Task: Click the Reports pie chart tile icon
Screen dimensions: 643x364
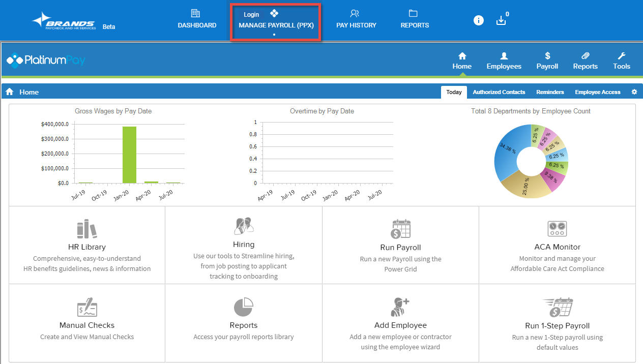Action: (244, 307)
